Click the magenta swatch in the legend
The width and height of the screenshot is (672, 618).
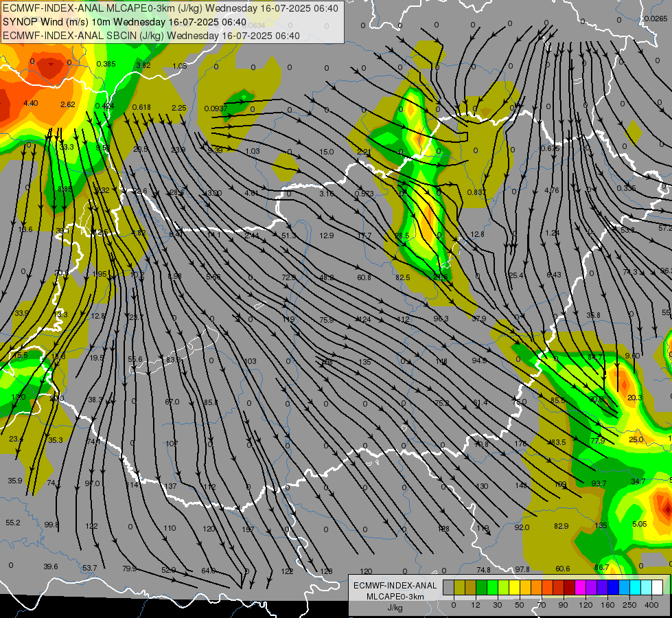[580, 587]
